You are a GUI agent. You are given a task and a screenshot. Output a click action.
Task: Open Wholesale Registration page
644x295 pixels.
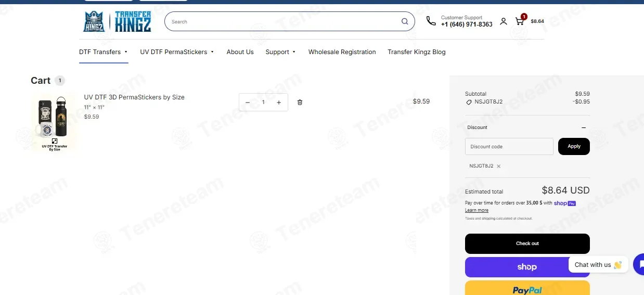click(342, 52)
